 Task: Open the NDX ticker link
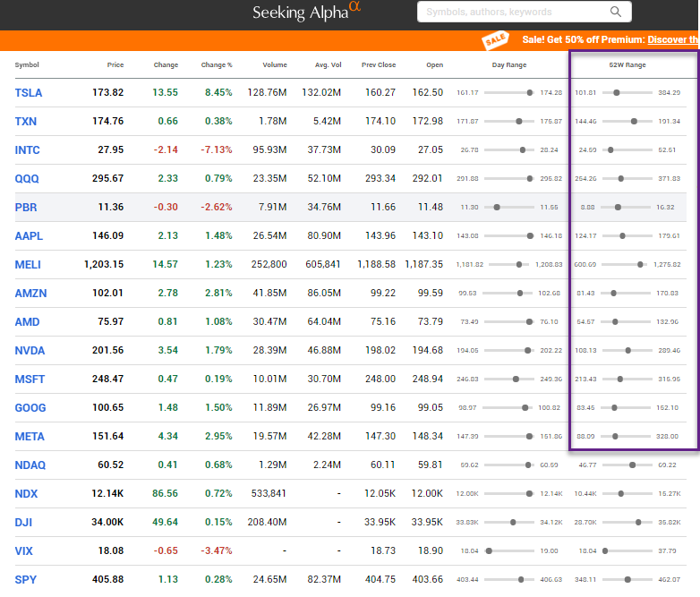pyautogui.click(x=26, y=494)
